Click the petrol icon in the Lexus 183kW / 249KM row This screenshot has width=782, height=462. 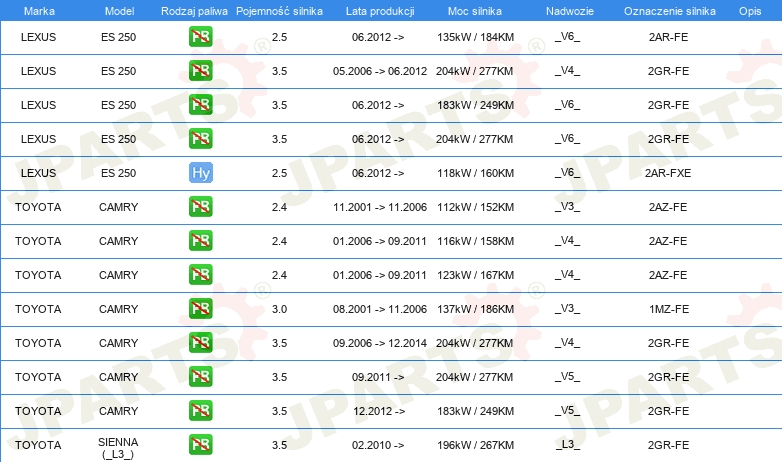click(x=200, y=105)
